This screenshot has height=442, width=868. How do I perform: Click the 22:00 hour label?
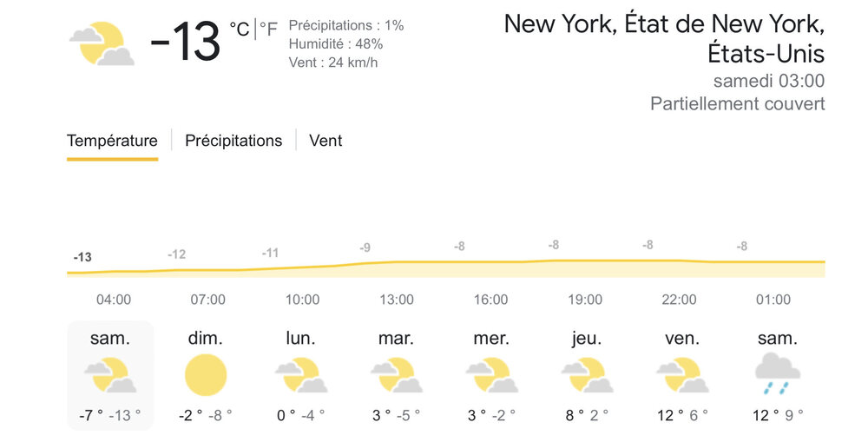pyautogui.click(x=679, y=300)
